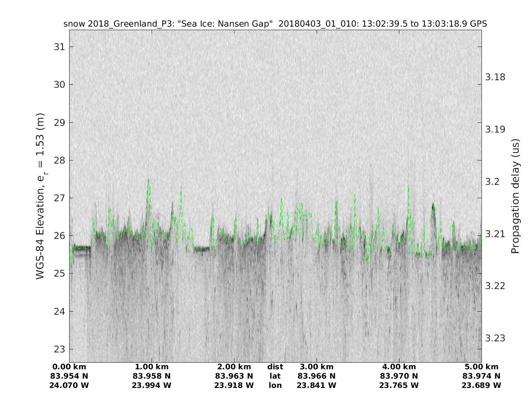This screenshot has width=532, height=399.
Task: Click the 24.070 W longitude label
Action: (70, 386)
